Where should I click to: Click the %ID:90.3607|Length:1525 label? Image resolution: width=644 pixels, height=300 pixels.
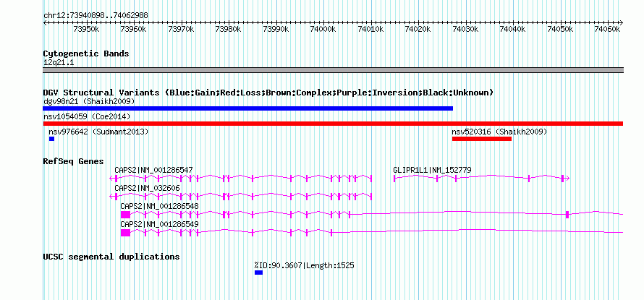point(304,265)
